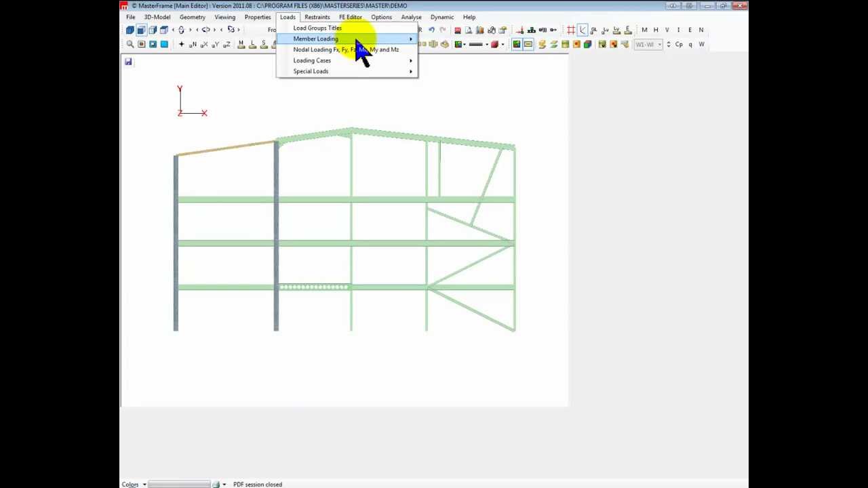Open the Properties menu
The height and width of the screenshot is (488, 868).
click(258, 17)
